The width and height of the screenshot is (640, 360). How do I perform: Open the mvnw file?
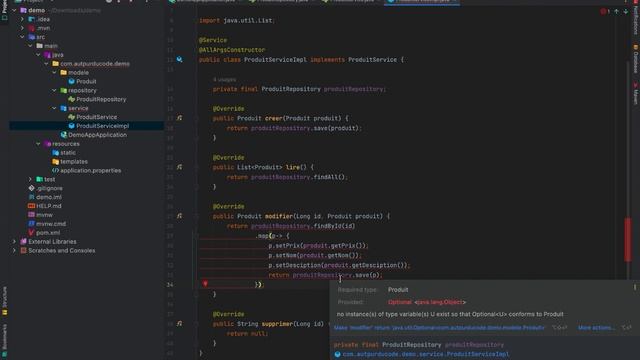tap(44, 215)
